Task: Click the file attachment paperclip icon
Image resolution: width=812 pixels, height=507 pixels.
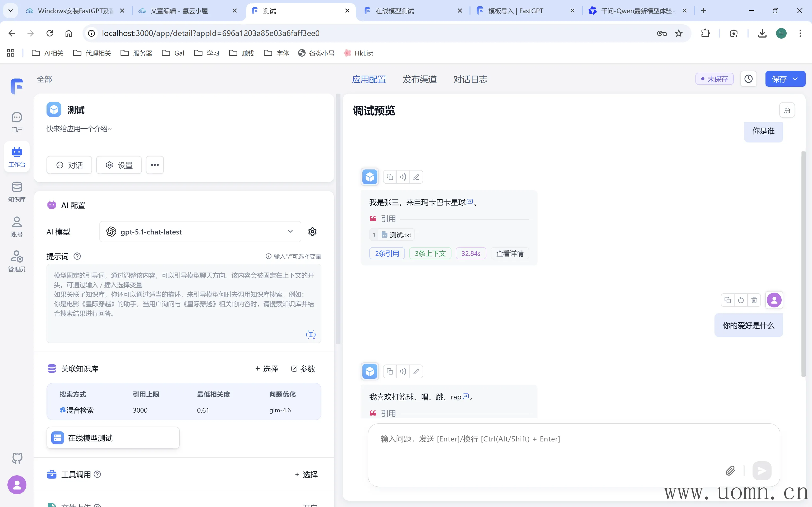Action: click(x=730, y=471)
